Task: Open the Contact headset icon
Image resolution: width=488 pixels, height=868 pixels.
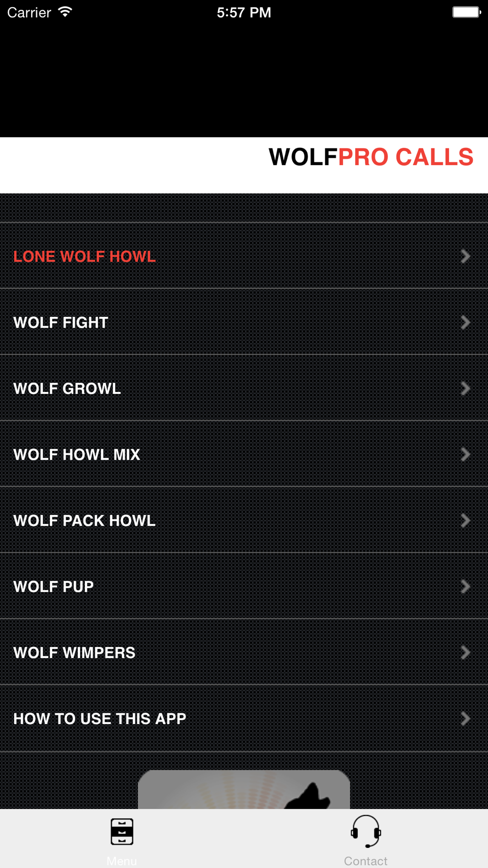Action: [x=366, y=831]
